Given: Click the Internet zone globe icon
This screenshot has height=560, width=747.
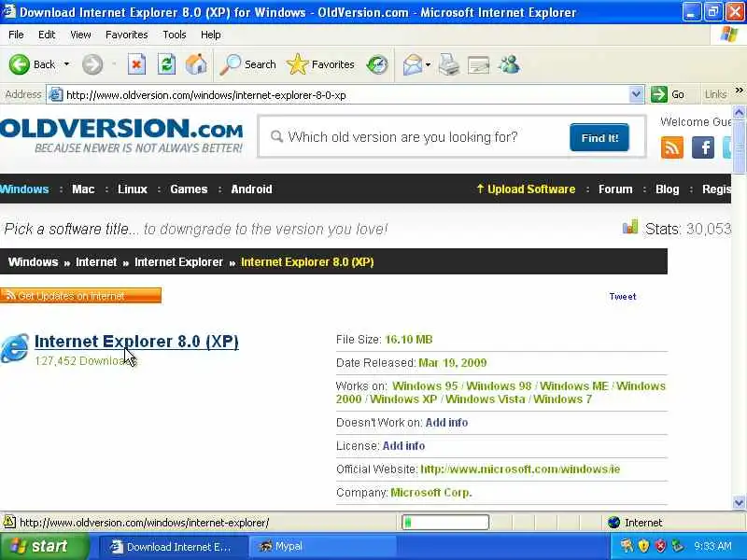Looking at the screenshot, I should pos(614,523).
